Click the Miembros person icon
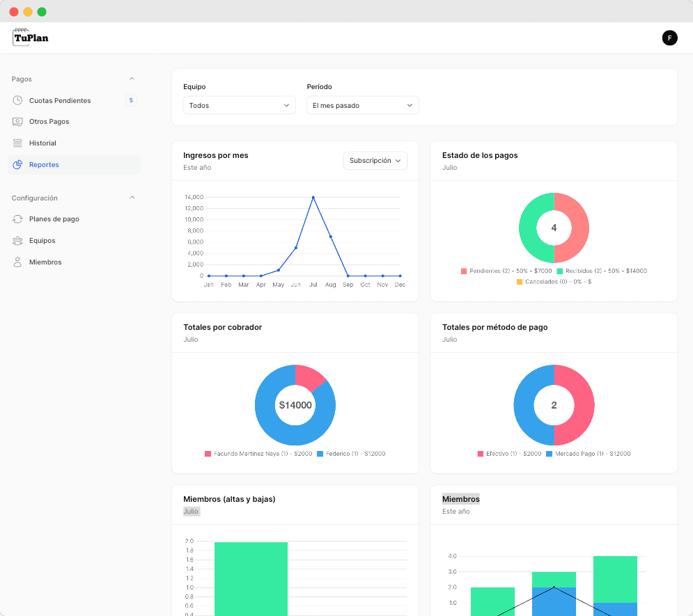The image size is (693, 616). click(17, 262)
